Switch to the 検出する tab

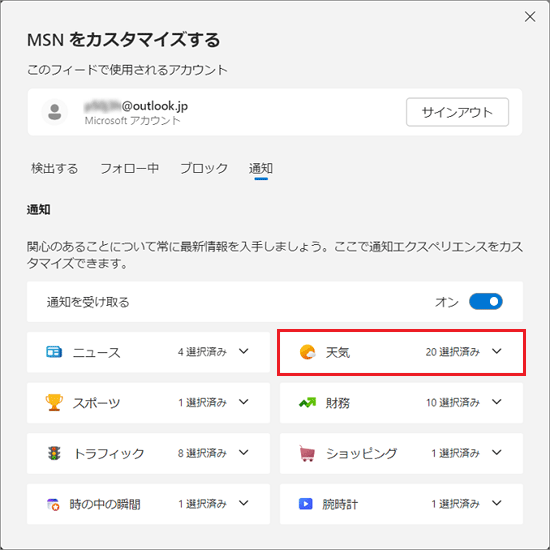(55, 168)
